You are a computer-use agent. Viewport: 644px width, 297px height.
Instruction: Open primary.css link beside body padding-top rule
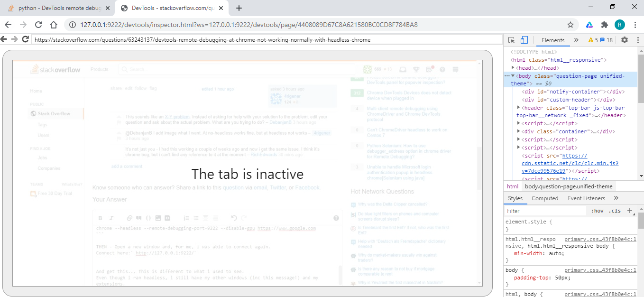click(x=600, y=270)
